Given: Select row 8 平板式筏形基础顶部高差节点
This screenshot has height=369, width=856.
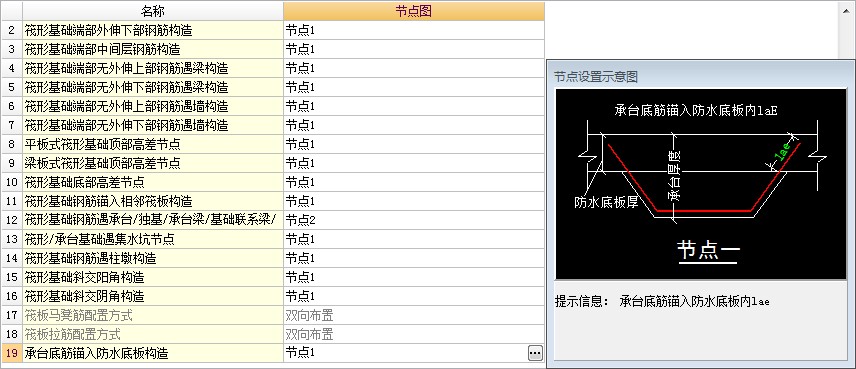Looking at the screenshot, I should coord(153,145).
